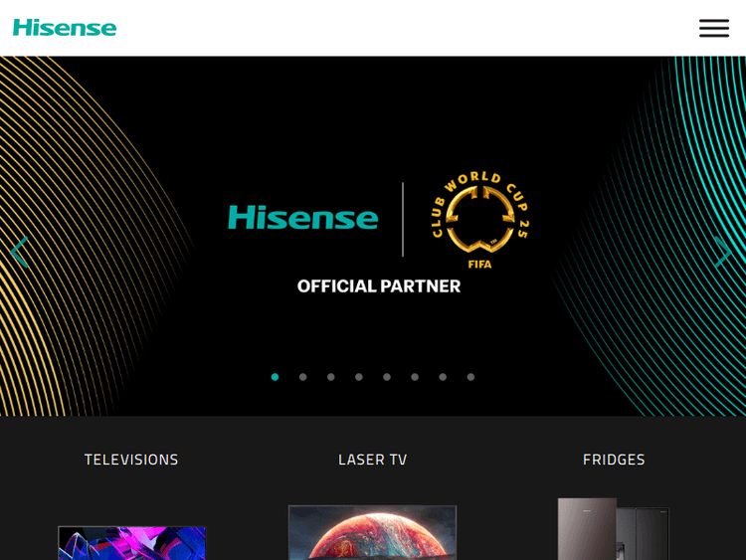Jump to the fourth carousel slide dot

click(359, 377)
